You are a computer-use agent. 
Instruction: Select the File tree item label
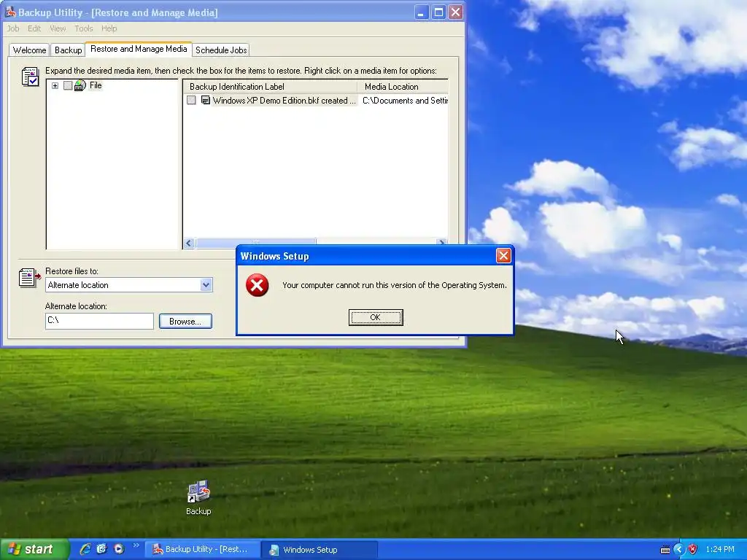click(96, 85)
